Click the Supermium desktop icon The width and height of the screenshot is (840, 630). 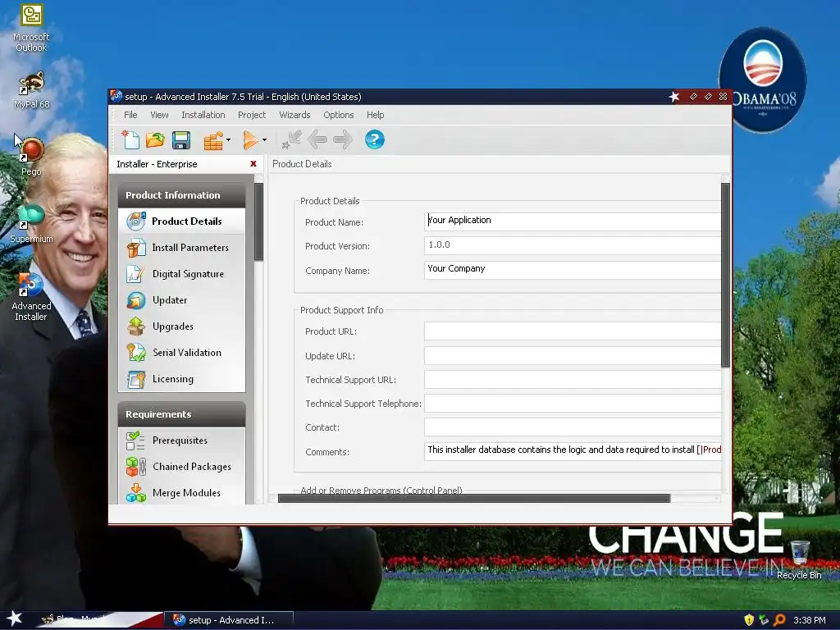(32, 223)
